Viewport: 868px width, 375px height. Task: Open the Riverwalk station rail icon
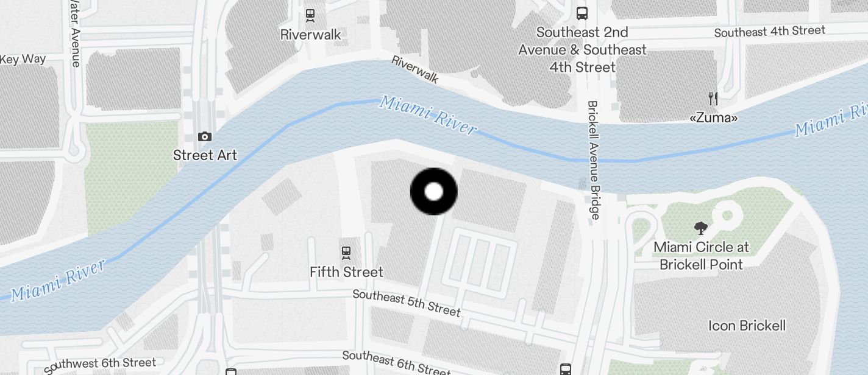pyautogui.click(x=310, y=15)
